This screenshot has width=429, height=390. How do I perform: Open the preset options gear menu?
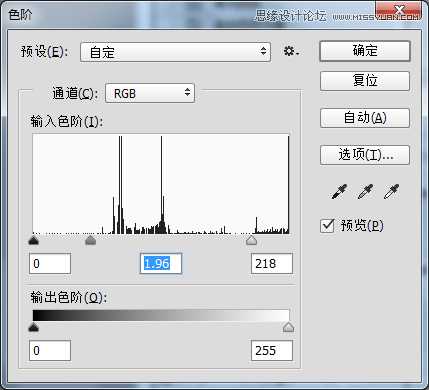[x=291, y=52]
